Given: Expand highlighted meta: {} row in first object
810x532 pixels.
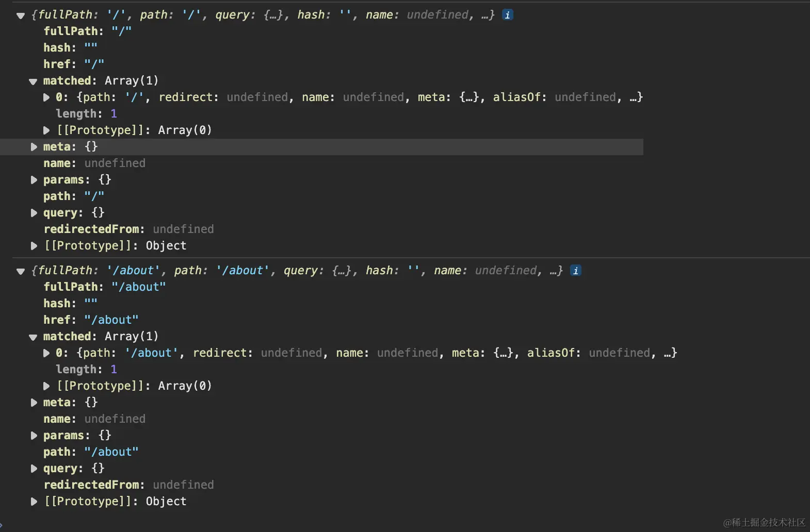Looking at the screenshot, I should [34, 147].
